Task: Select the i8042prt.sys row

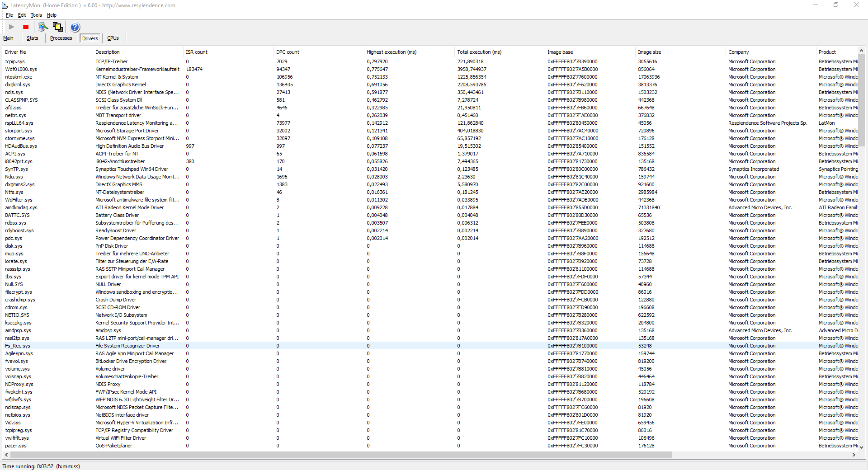Action: point(430,161)
